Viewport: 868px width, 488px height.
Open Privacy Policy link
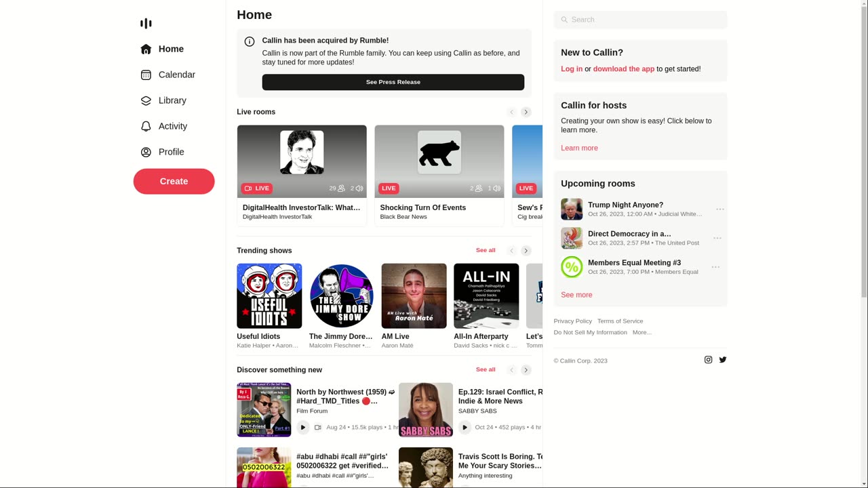pyautogui.click(x=572, y=321)
